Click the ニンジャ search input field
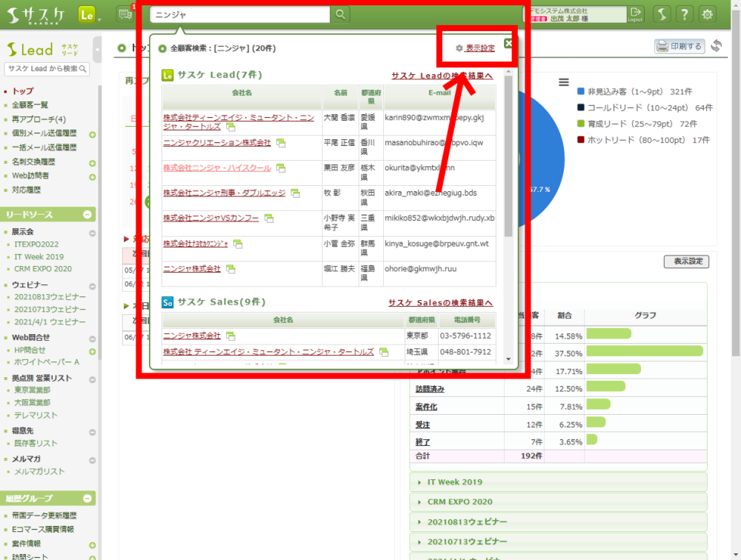Screen dimensions: 741x560 (239, 14)
